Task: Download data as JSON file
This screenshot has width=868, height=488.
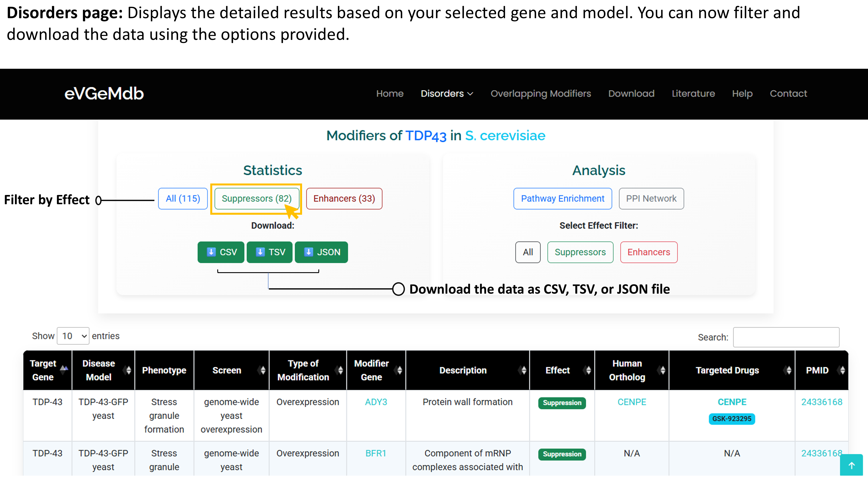Action: pos(321,252)
